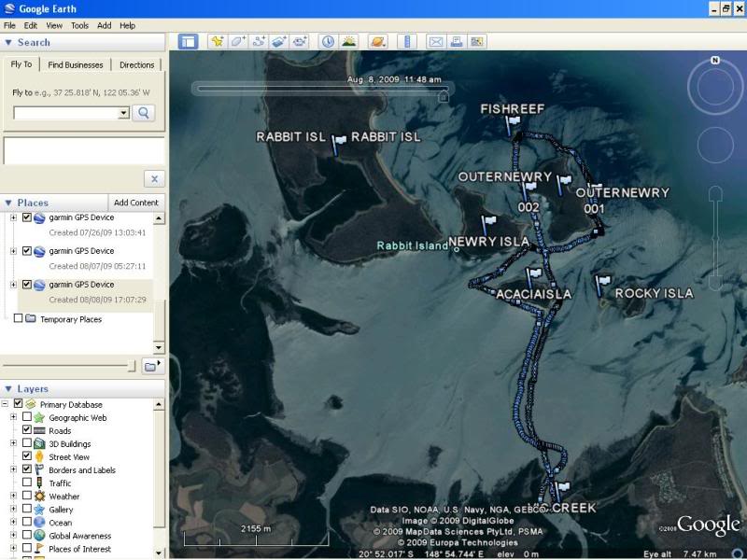747x560 pixels.
Task: Select the Fly To tab
Action: click(x=21, y=64)
